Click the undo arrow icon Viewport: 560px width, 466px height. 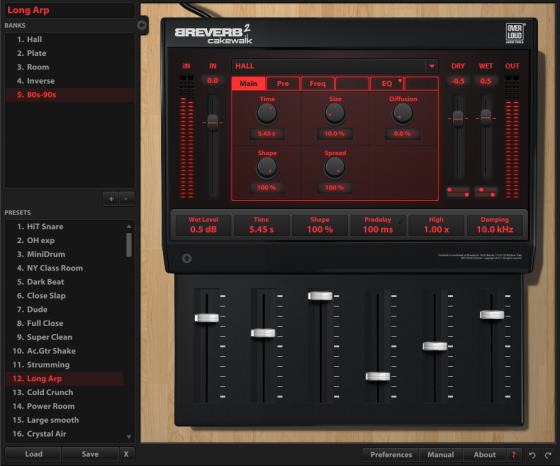532,455
